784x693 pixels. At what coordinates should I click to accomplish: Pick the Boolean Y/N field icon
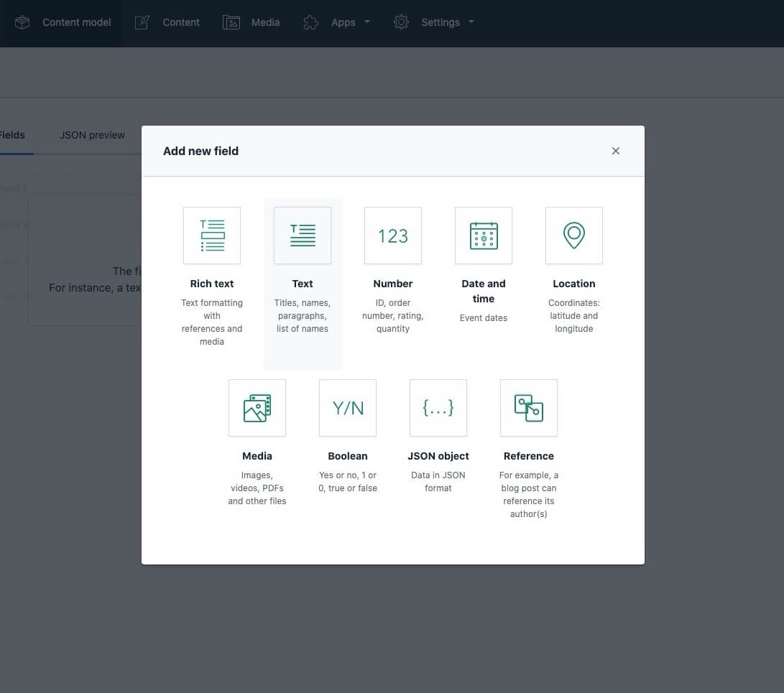pyautogui.click(x=348, y=408)
